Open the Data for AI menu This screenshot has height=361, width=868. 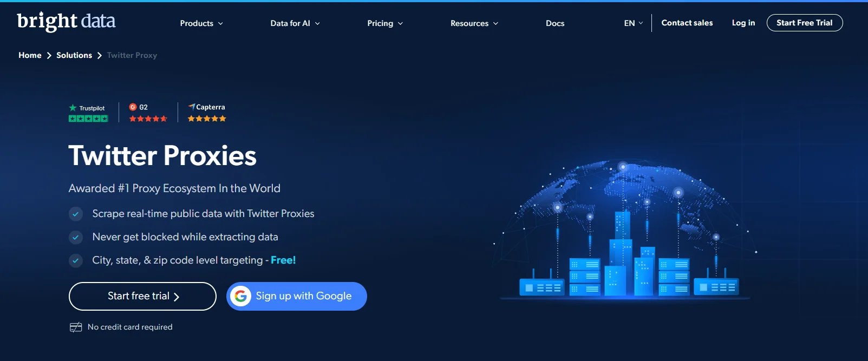coord(295,23)
